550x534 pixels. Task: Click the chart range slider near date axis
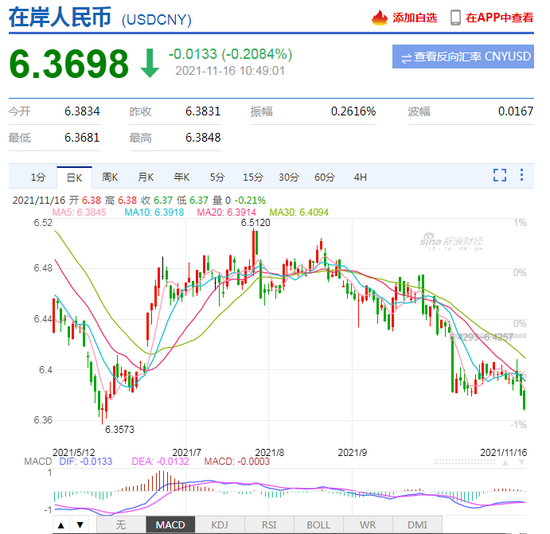464,462
